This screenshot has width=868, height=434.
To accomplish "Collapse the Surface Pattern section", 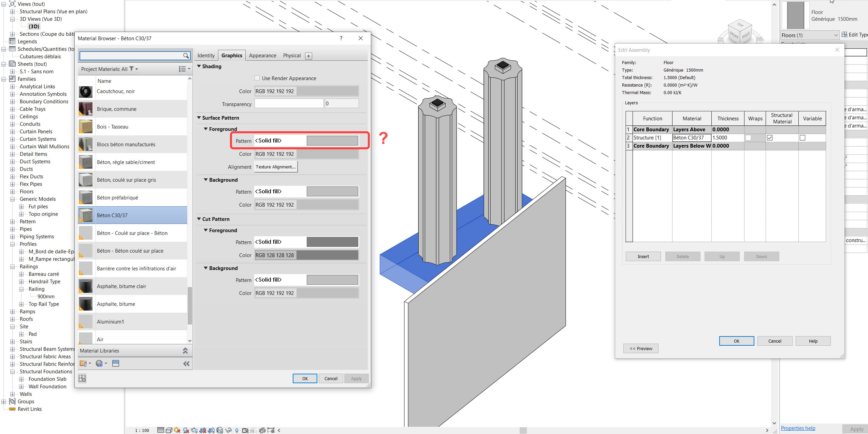I will tap(199, 118).
